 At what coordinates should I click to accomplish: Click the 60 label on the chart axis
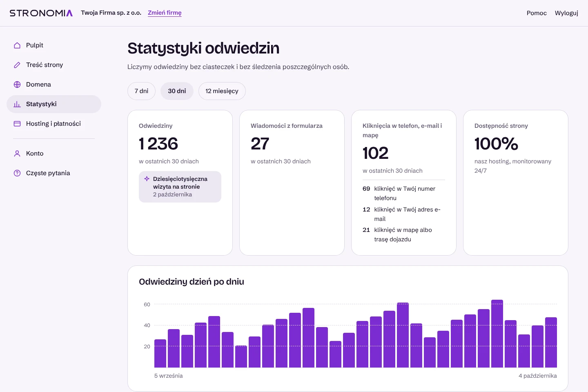(x=147, y=304)
